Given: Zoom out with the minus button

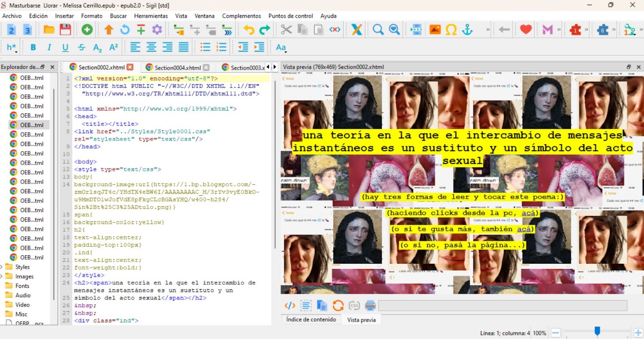Looking at the screenshot, I should tap(555, 333).
